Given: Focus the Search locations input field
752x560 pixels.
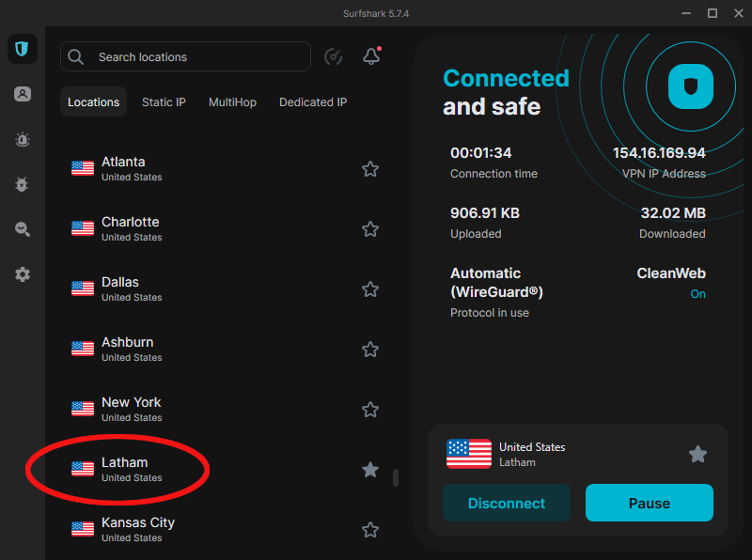Looking at the screenshot, I should click(x=185, y=56).
